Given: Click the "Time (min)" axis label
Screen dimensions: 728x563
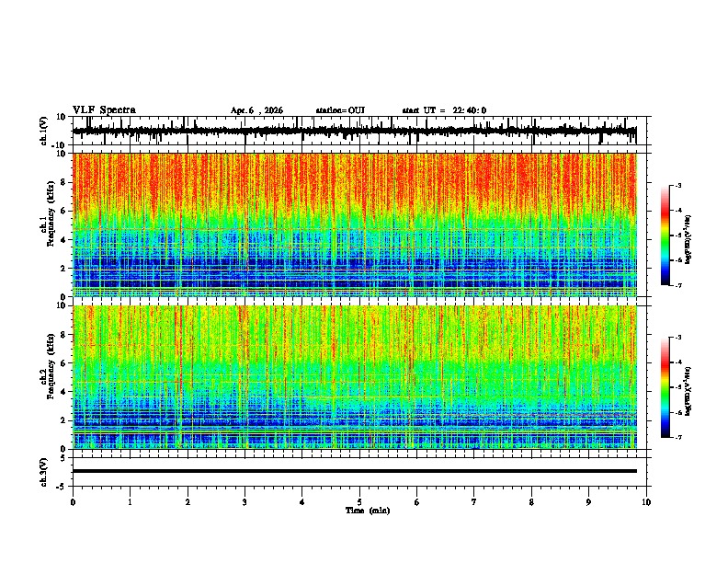Looking at the screenshot, I should coord(368,511).
